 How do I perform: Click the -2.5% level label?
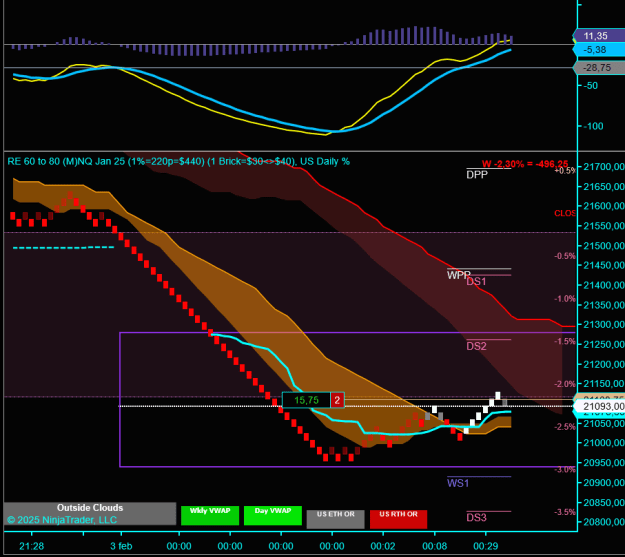565,427
